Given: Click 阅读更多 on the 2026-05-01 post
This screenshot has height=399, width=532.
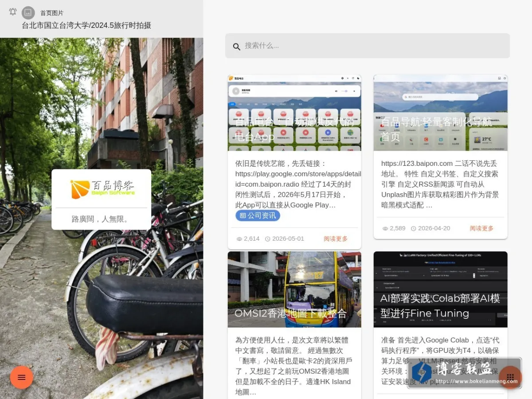Looking at the screenshot, I should pyautogui.click(x=336, y=239).
